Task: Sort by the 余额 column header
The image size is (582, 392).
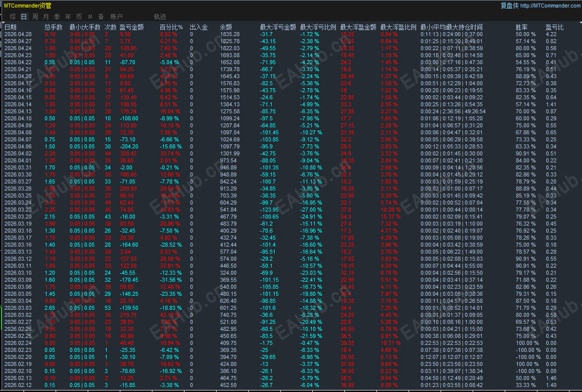Action: tap(226, 27)
